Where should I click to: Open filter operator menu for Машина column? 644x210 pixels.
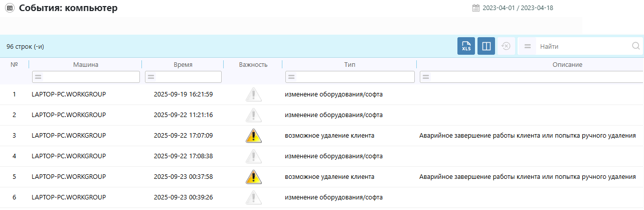[x=38, y=77]
